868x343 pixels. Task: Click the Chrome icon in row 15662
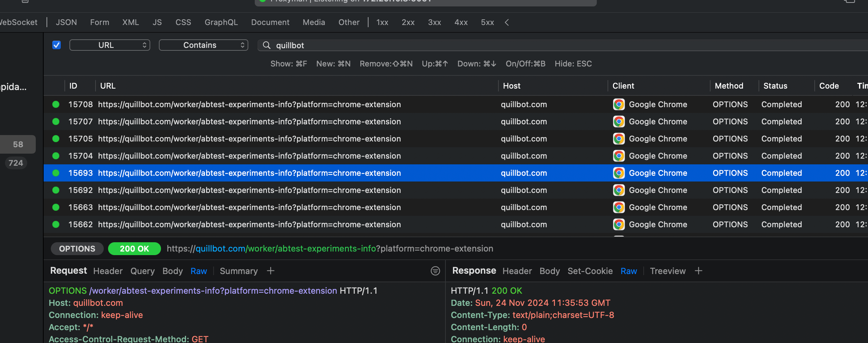pos(619,224)
